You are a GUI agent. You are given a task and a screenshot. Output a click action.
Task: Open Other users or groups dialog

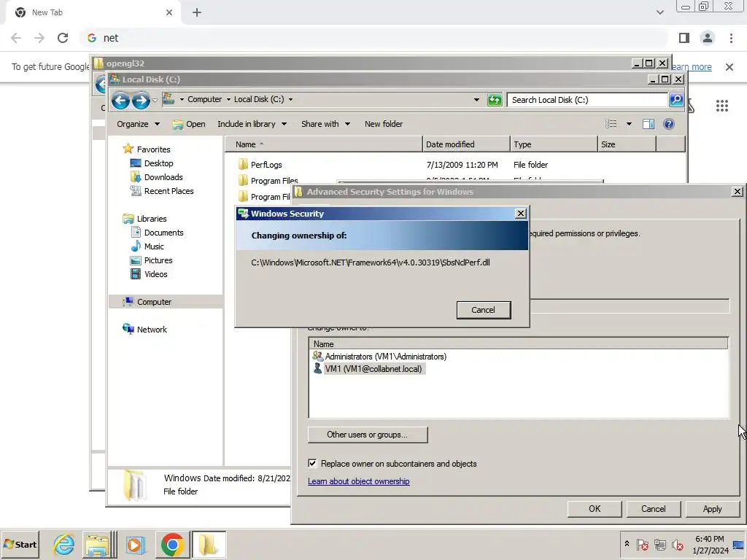point(368,435)
